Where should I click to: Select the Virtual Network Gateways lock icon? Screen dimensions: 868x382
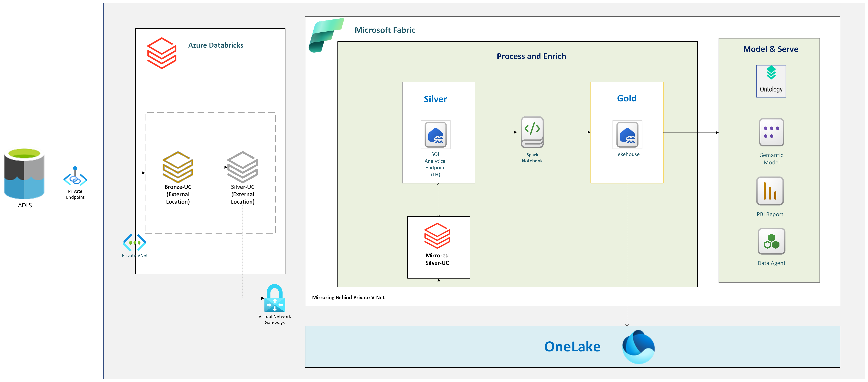tap(275, 298)
